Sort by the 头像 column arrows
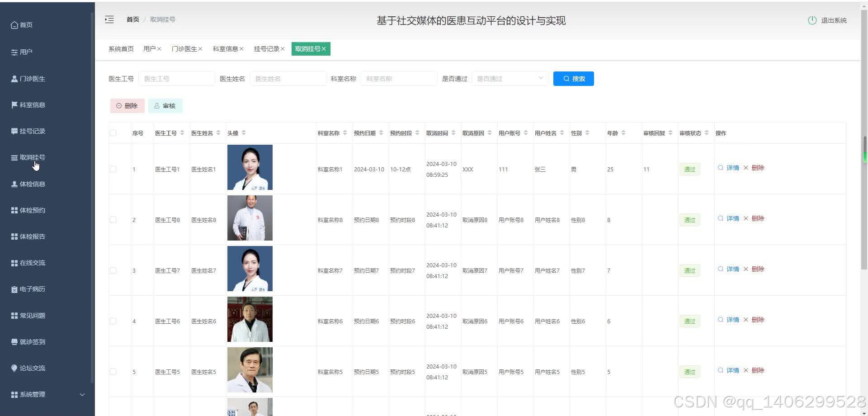This screenshot has height=416, width=868. [244, 133]
